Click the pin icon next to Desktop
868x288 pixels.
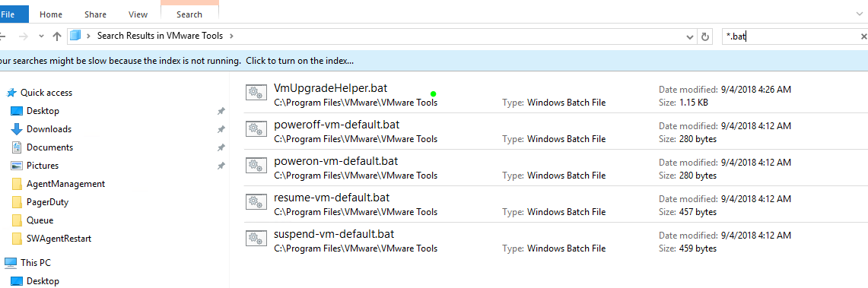[x=221, y=111]
